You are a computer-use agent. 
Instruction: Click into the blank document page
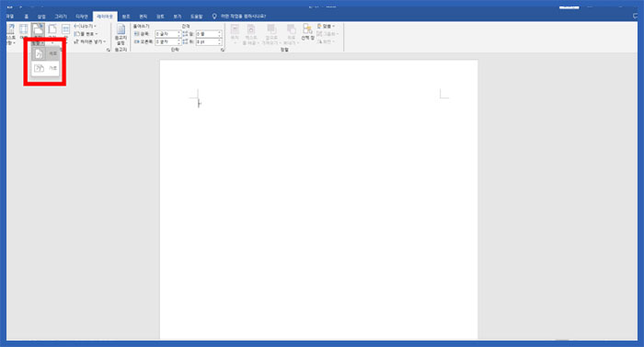(x=318, y=200)
